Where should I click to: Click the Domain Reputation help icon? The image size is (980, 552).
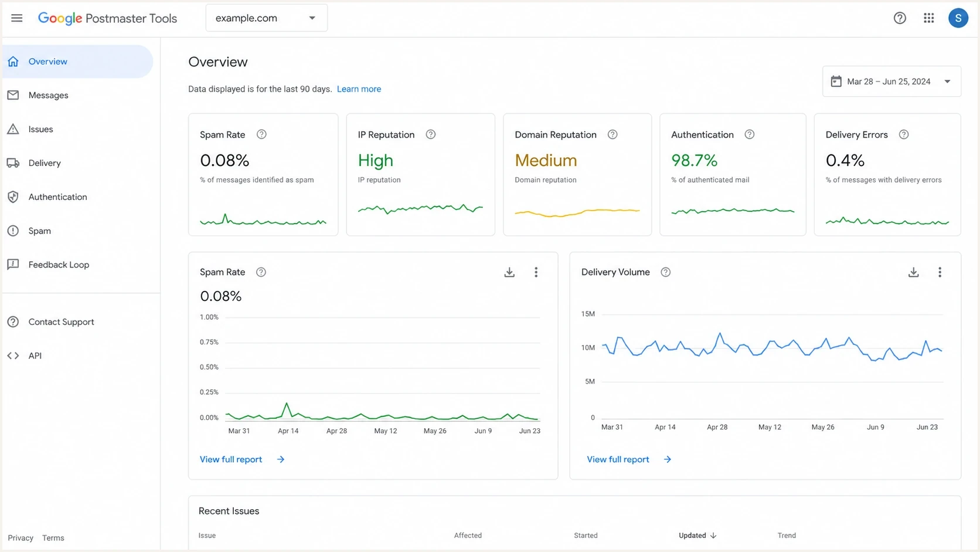coord(612,134)
